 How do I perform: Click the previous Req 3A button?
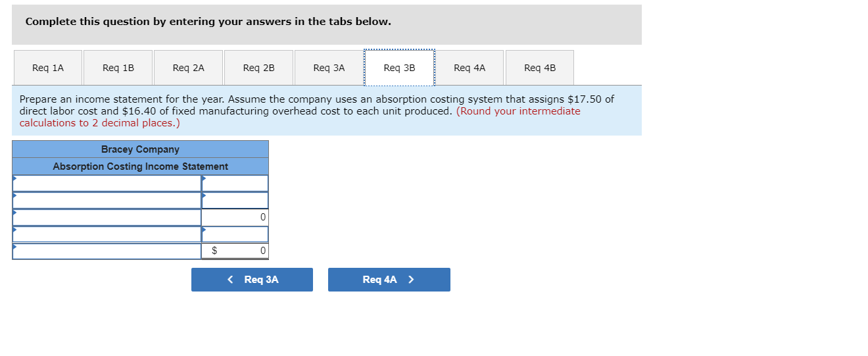point(252,280)
